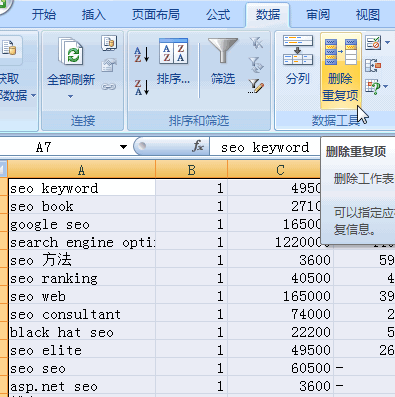
Task: Click the fx insert function button
Action: click(x=198, y=146)
